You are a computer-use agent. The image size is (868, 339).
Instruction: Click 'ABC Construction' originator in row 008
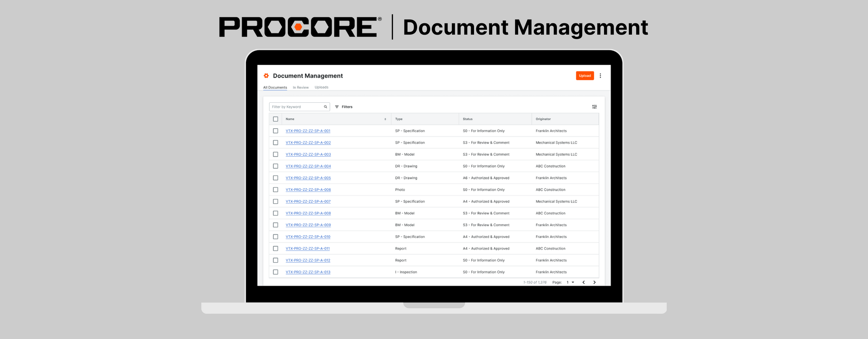click(550, 213)
